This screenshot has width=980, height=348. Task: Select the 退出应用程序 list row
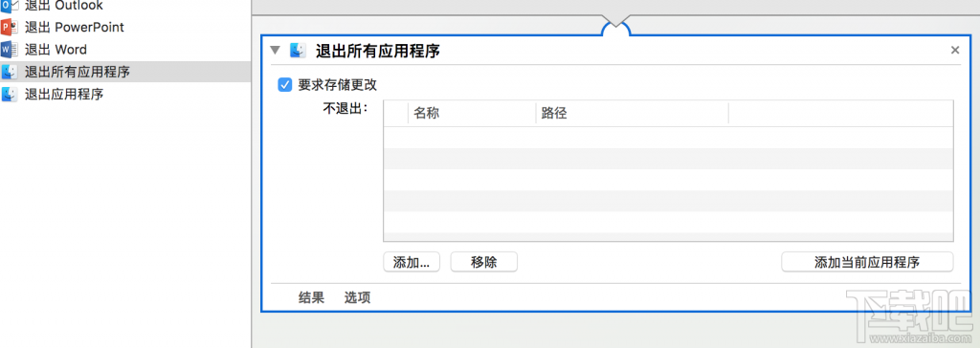pyautogui.click(x=125, y=95)
